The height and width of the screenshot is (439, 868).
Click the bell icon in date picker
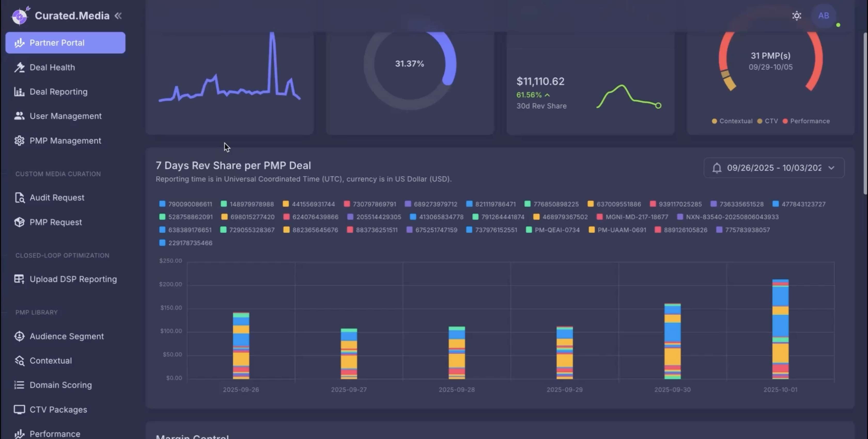click(717, 168)
